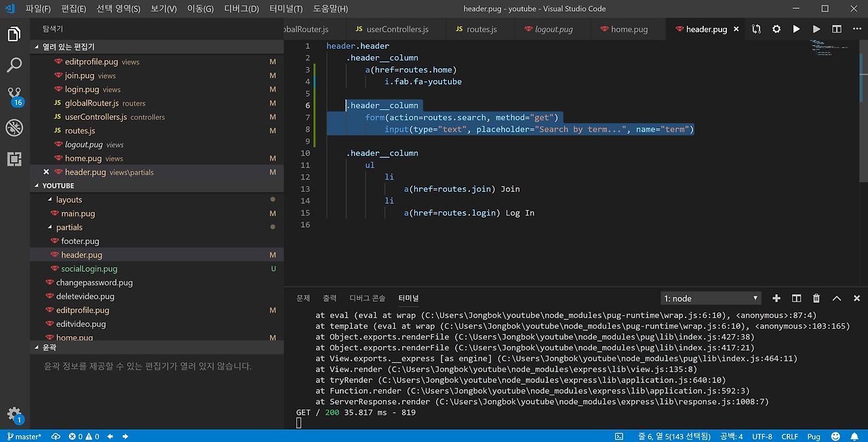Open socialLogin.pug in the file tree
The image size is (868, 442).
[x=89, y=269]
